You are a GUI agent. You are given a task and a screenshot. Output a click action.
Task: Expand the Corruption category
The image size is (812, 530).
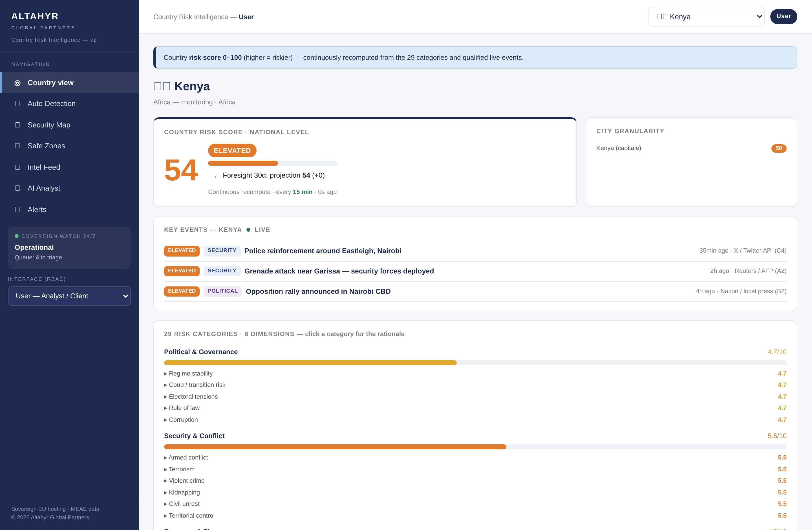[x=475, y=420]
